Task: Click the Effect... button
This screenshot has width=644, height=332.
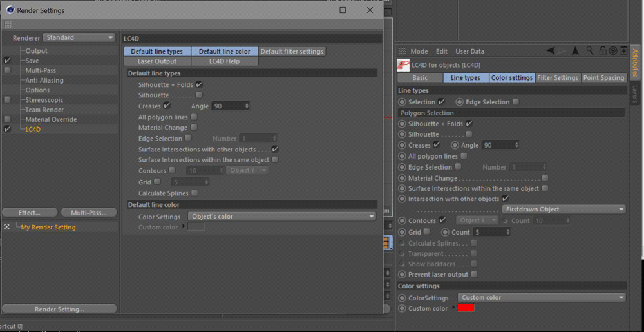Action: (29, 212)
